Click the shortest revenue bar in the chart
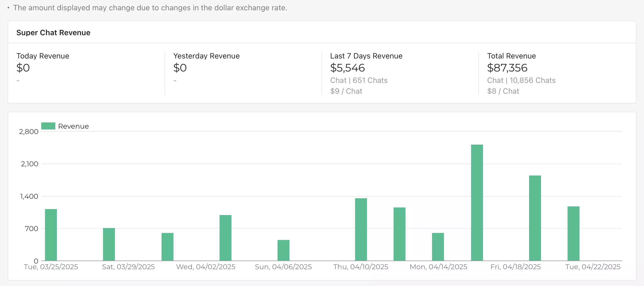644x286 pixels. click(284, 250)
